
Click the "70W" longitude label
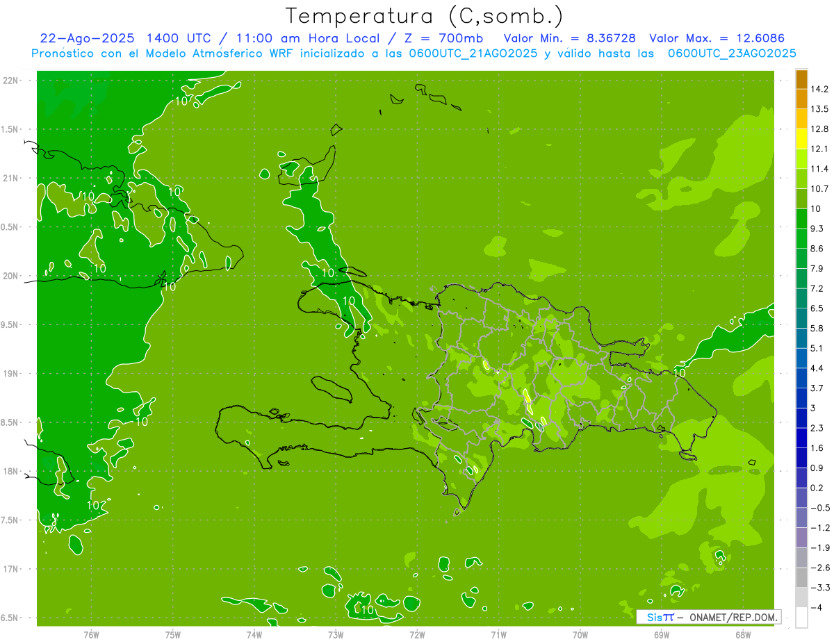580,635
